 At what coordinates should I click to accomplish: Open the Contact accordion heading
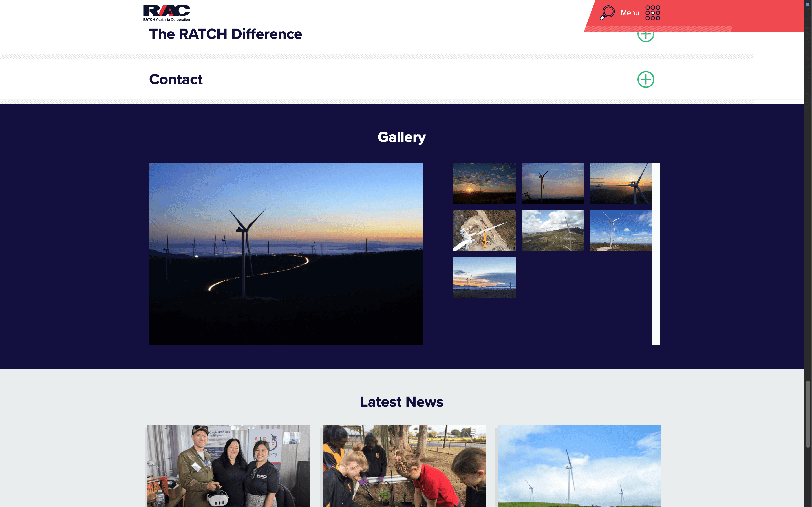click(x=176, y=79)
